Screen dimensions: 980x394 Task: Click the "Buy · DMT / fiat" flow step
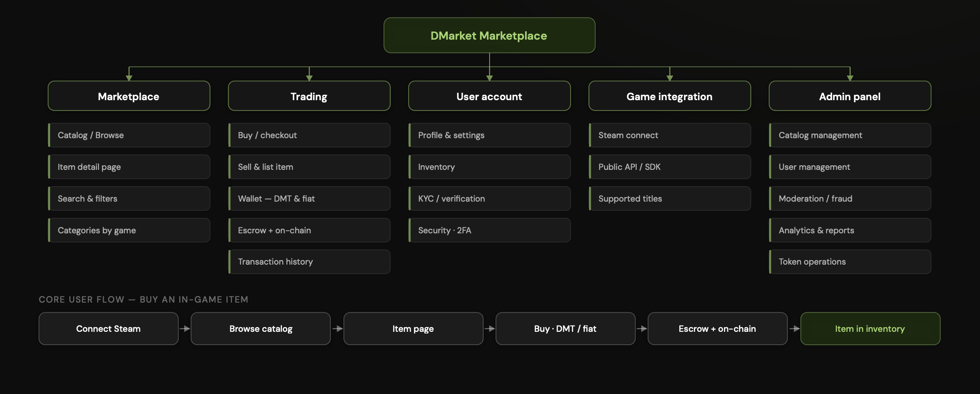point(566,329)
